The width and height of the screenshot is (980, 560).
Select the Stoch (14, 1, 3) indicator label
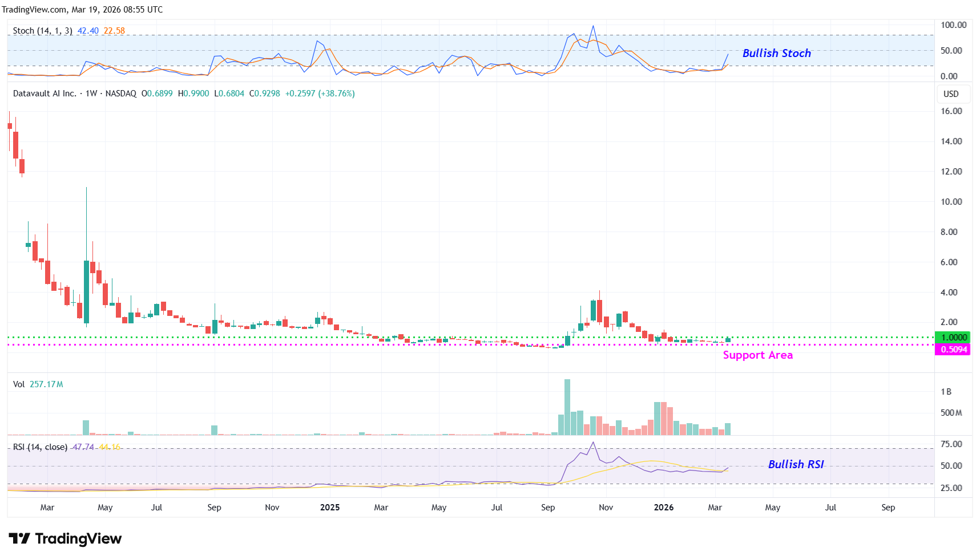pos(42,31)
